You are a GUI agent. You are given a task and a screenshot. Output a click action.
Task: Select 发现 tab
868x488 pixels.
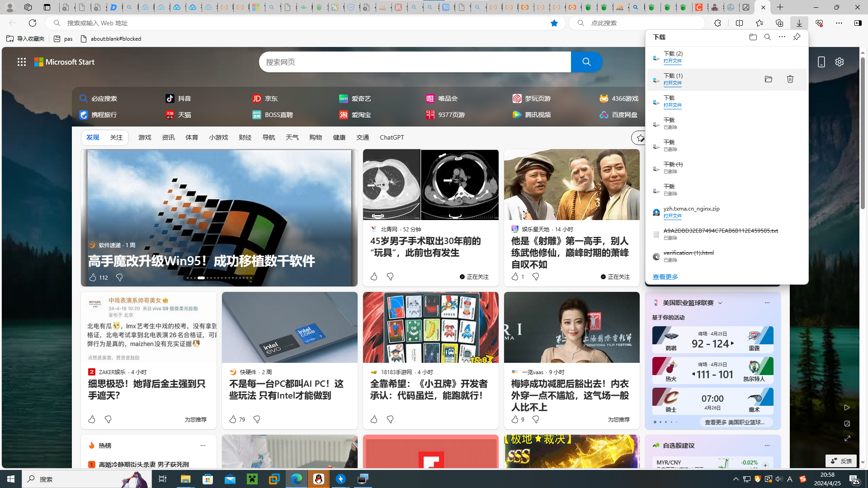93,137
